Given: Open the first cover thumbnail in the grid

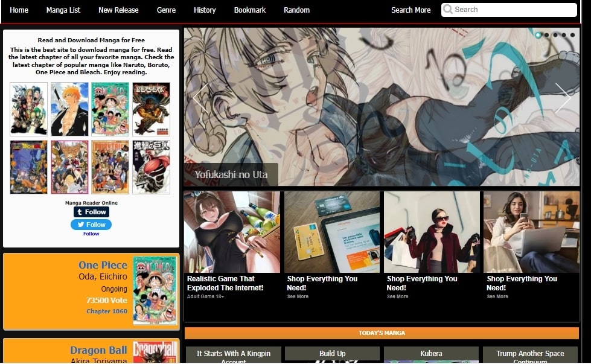Looking at the screenshot, I should click(x=28, y=109).
